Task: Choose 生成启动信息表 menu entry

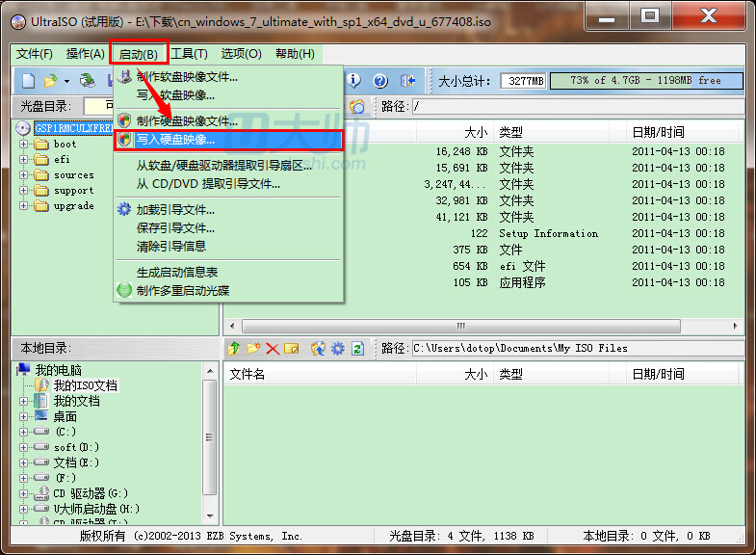Action: (x=228, y=272)
